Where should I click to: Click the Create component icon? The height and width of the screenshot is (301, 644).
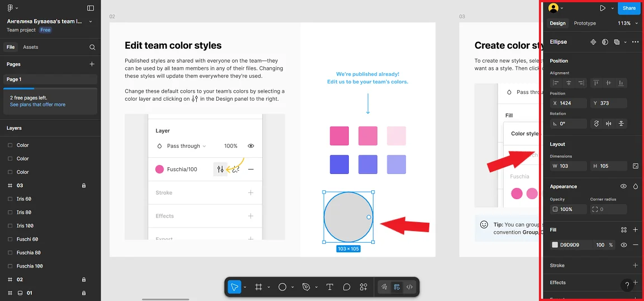(593, 42)
